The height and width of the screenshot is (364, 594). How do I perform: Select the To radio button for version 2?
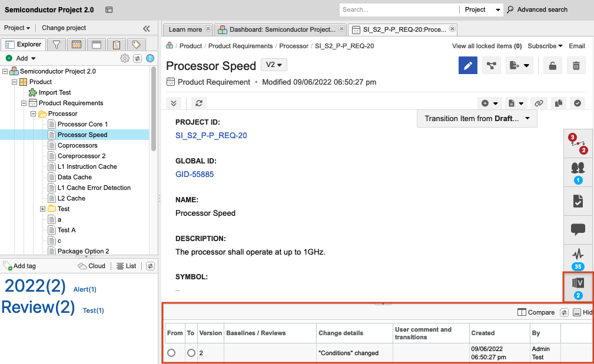pos(191,353)
